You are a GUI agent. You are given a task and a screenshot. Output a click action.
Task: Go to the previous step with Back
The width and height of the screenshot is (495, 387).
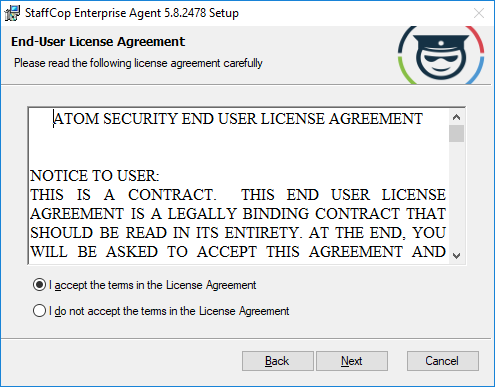pyautogui.click(x=278, y=361)
